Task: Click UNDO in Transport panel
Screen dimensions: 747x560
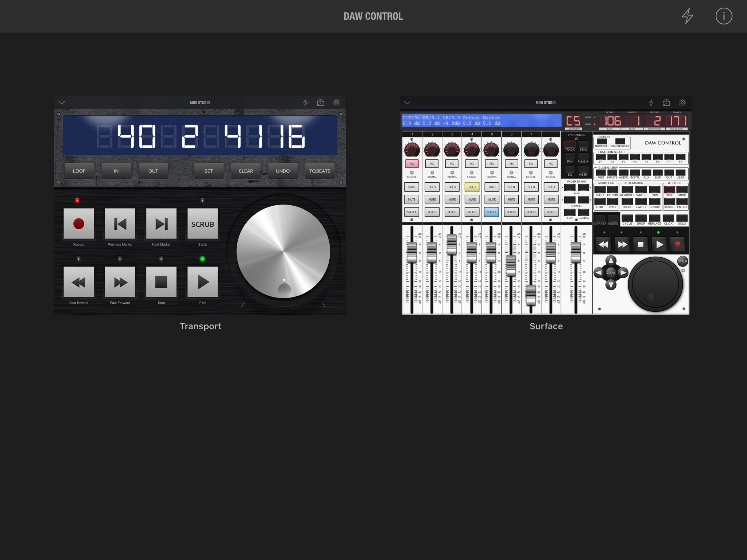Action: coord(282,171)
